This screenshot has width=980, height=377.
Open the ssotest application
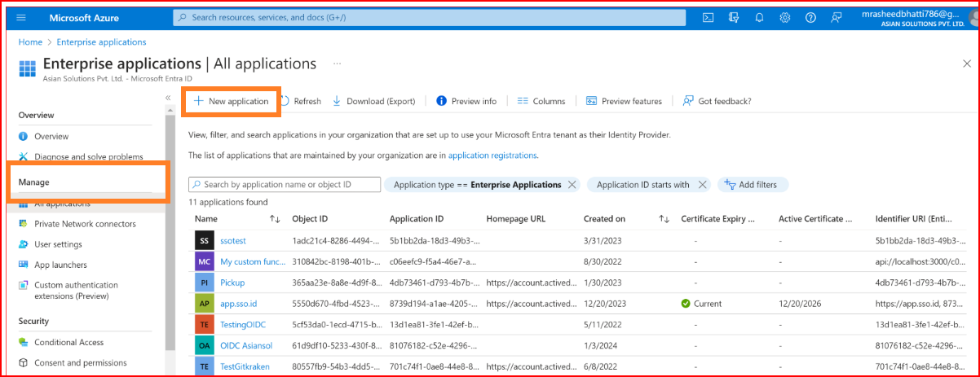pyautogui.click(x=233, y=241)
